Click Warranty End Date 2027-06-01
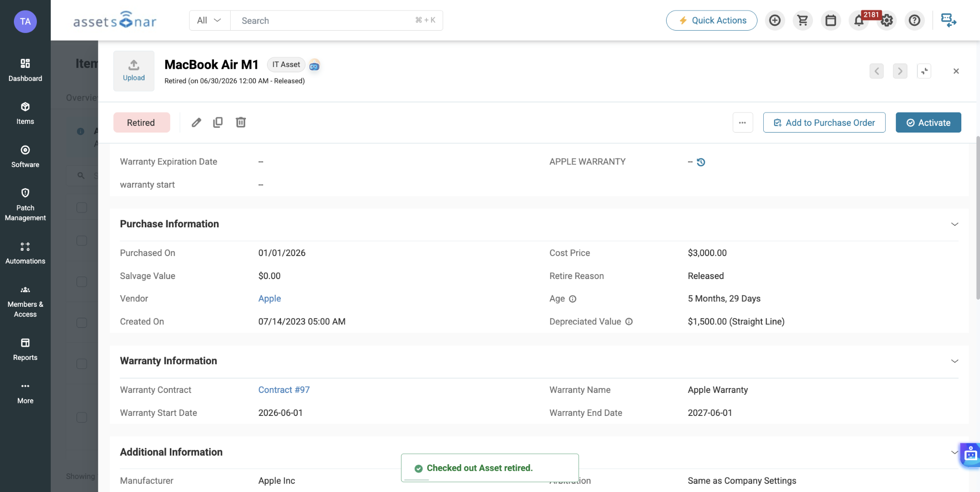Screen dimensions: 980x492 (x=710, y=413)
